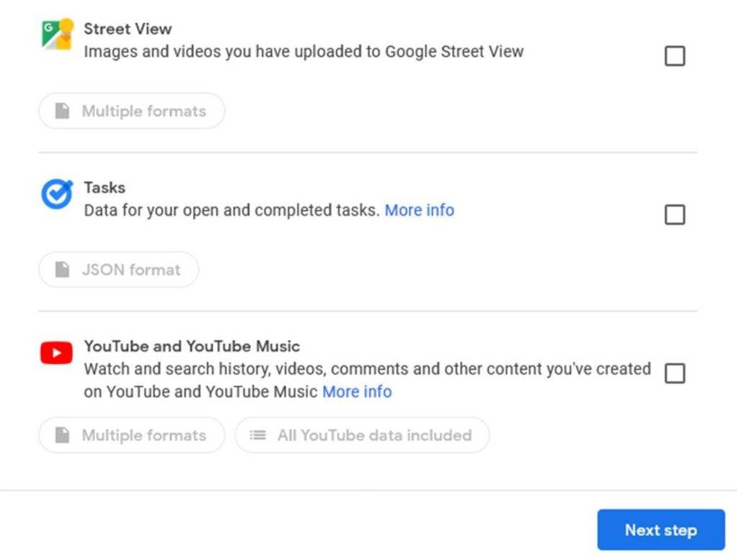Open More info for Tasks data
Viewport: 737px width, 560px height.
coord(420,210)
